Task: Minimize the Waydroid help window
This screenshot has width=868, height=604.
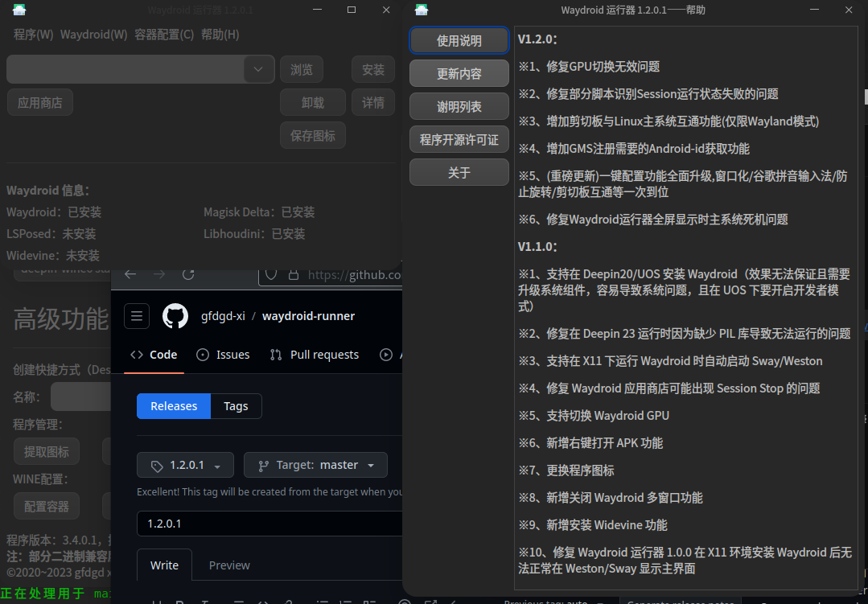Action: pyautogui.click(x=814, y=10)
